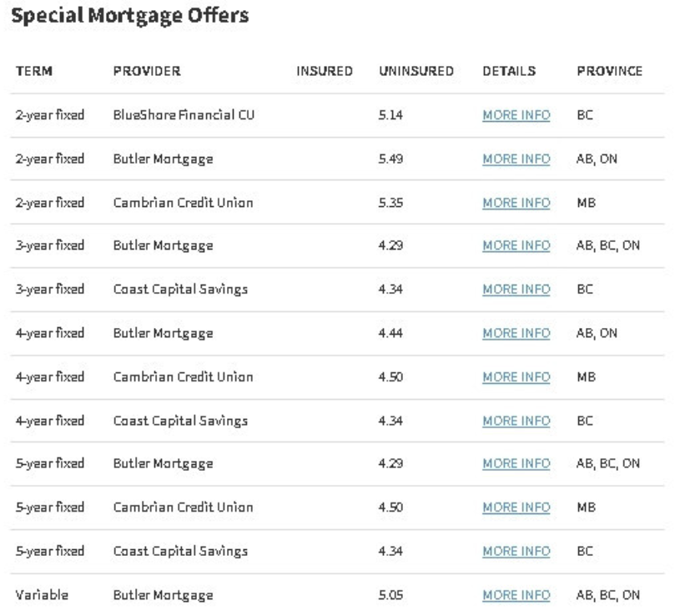The width and height of the screenshot is (675, 616).
Task: Click the Special Mortgage Offers heading
Action: pyautogui.click(x=130, y=17)
